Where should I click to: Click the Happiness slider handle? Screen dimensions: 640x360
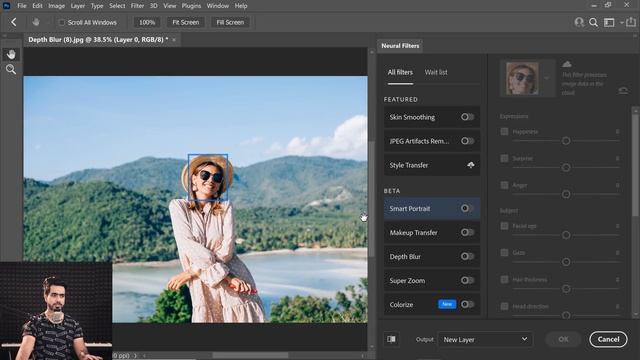click(x=566, y=141)
